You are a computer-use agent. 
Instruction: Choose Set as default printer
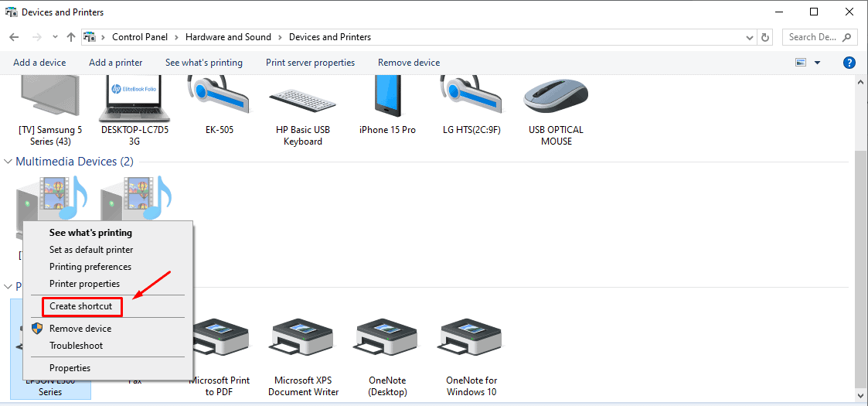(91, 250)
